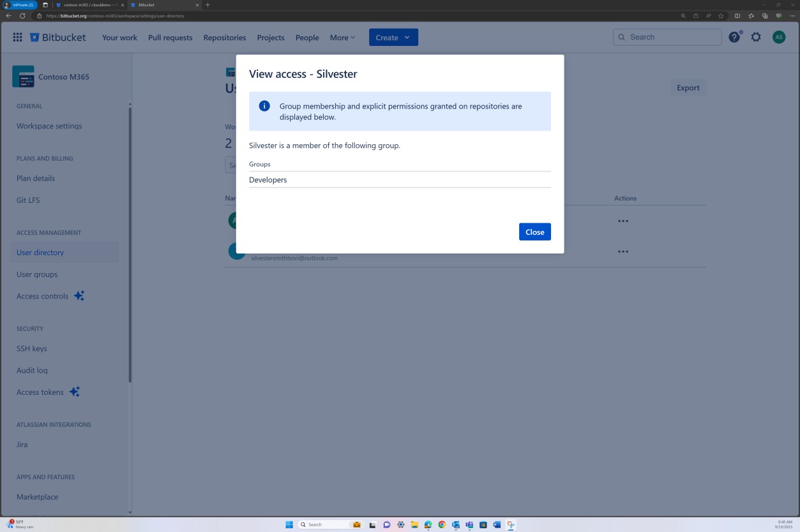Expand the More navigation menu
This screenshot has width=800, height=532.
point(342,37)
